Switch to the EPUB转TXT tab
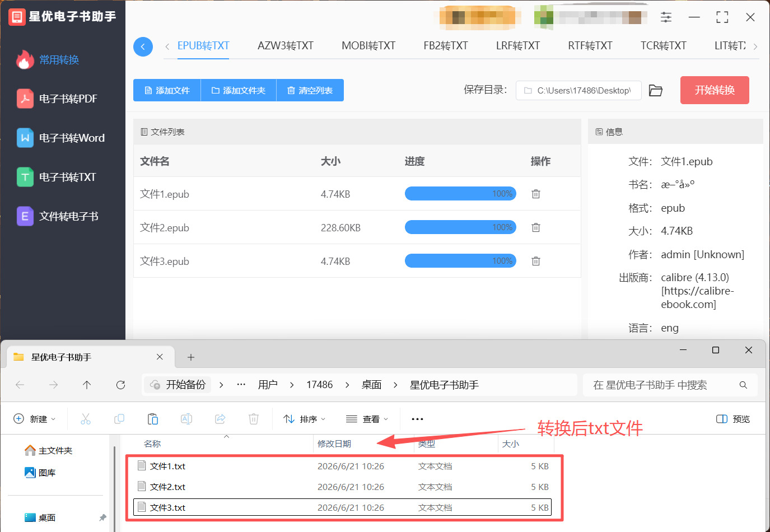This screenshot has width=770, height=532. [x=203, y=46]
